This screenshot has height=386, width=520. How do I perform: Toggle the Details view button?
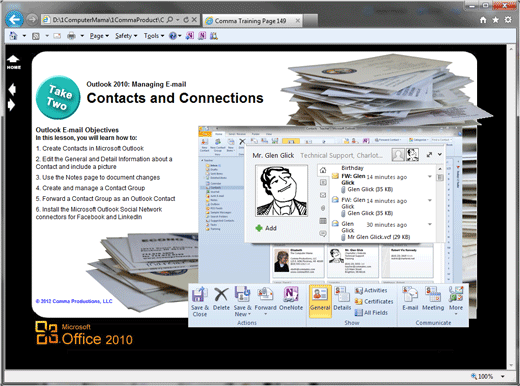[x=342, y=299]
